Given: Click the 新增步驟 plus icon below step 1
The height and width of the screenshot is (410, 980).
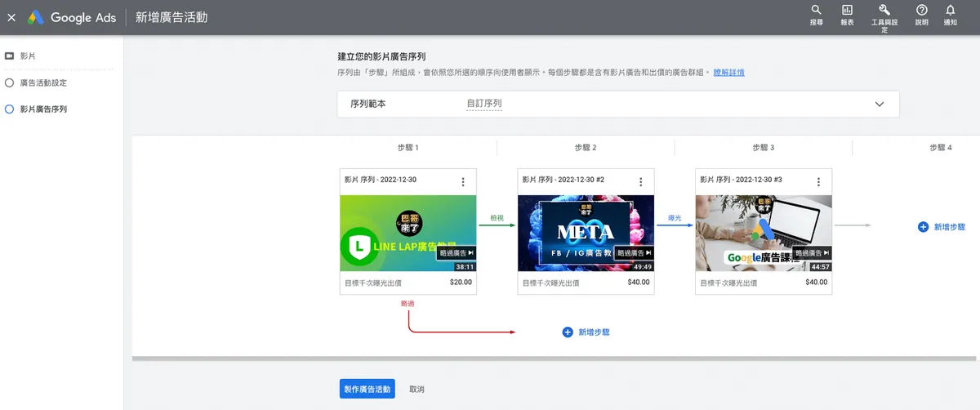Looking at the screenshot, I should 568,332.
